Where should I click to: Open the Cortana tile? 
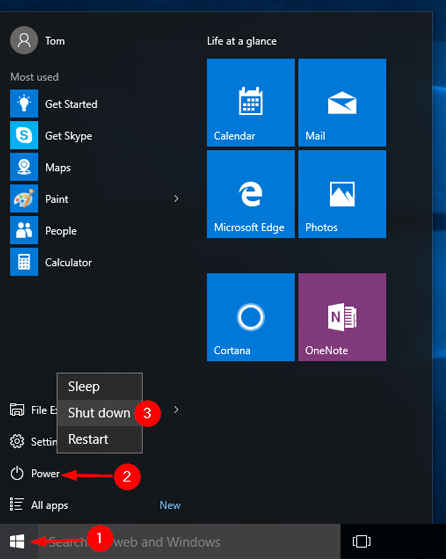point(251,317)
